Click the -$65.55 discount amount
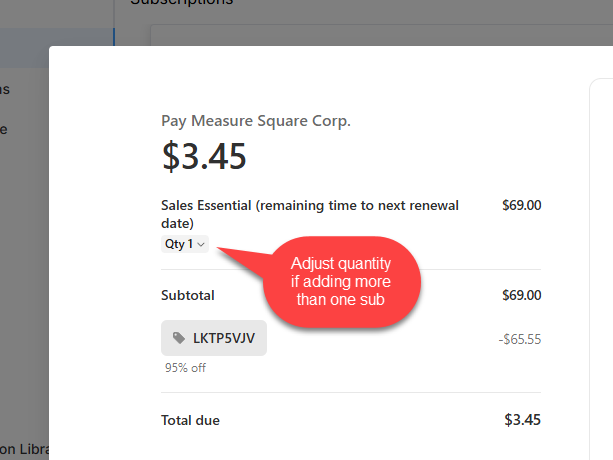Image resolution: width=613 pixels, height=460 pixels. 520,339
